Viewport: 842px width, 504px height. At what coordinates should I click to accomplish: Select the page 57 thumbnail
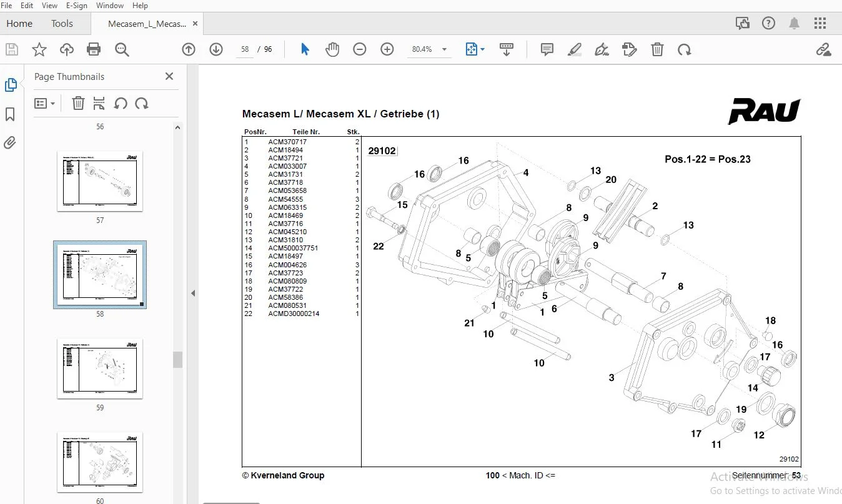pyautogui.click(x=100, y=181)
